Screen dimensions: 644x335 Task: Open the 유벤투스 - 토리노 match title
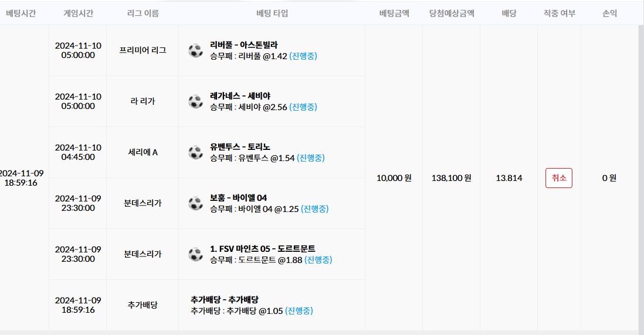click(x=240, y=146)
